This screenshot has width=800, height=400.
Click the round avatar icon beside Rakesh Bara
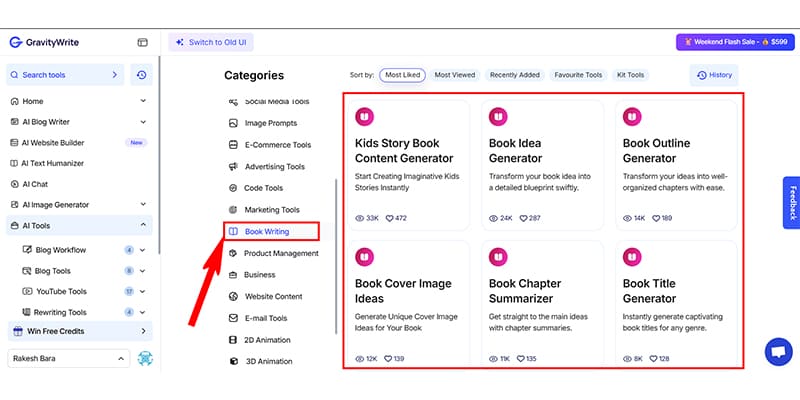click(x=145, y=358)
